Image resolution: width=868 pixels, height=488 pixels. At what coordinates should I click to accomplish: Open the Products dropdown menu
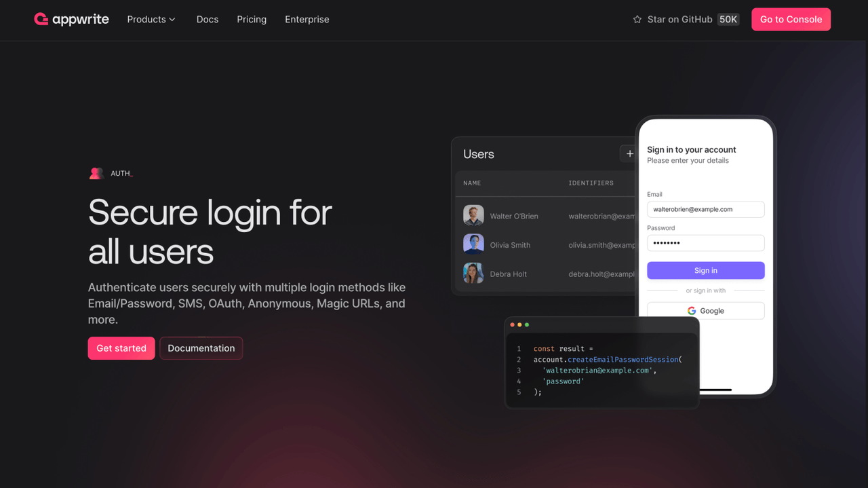(151, 19)
